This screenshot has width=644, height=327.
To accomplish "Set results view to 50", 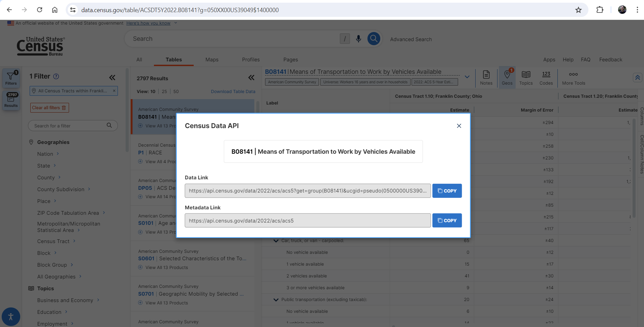I will click(x=176, y=91).
